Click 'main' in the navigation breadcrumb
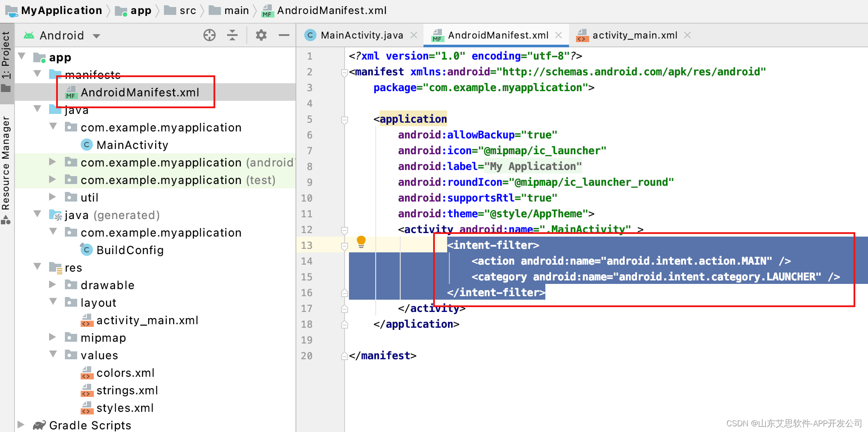Image resolution: width=868 pixels, height=432 pixels. tap(237, 10)
